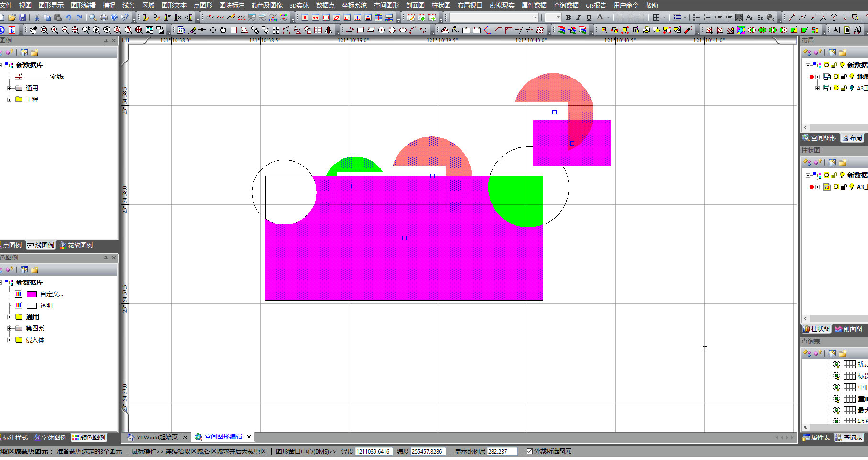Screen dimensions: 868x460
Task: Close the YTLWorld起始页 document tab
Action: click(x=185, y=437)
